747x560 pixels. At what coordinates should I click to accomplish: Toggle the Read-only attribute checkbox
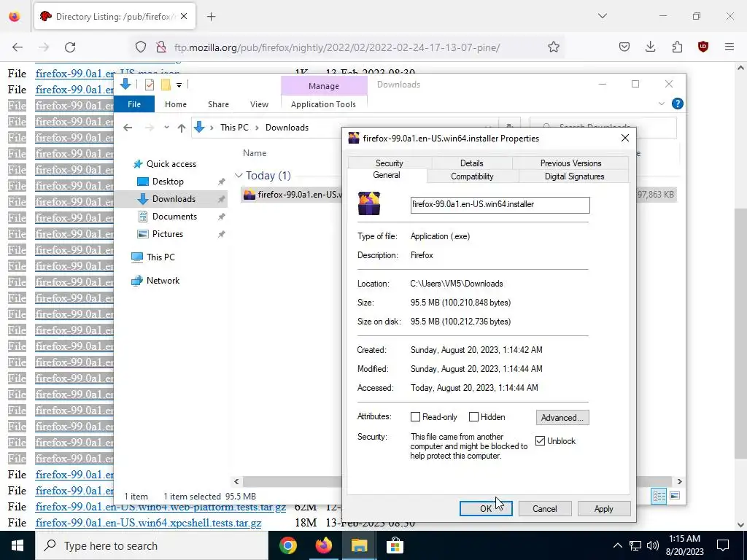[x=415, y=417]
